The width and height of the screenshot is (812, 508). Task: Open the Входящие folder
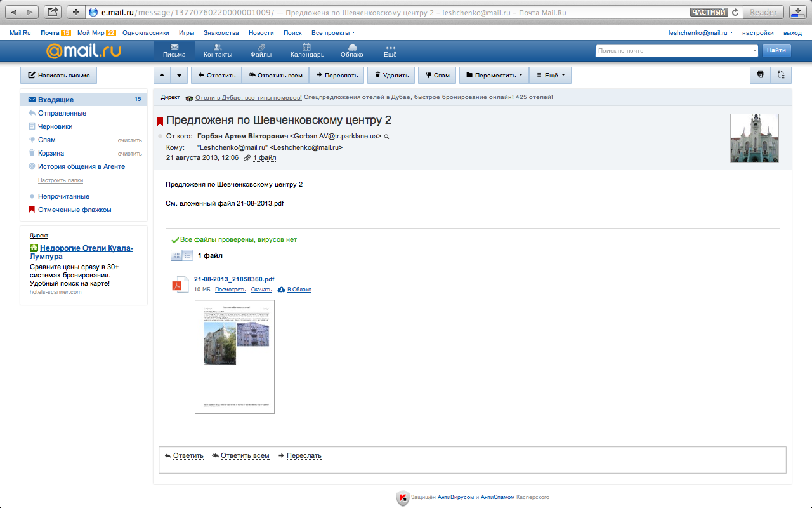tap(56, 100)
